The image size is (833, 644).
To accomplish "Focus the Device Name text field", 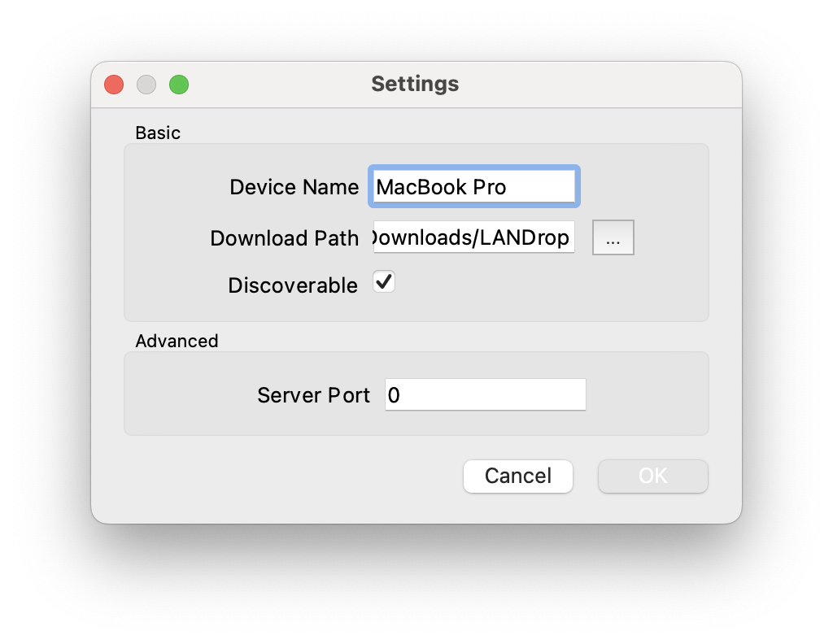I will coord(473,187).
